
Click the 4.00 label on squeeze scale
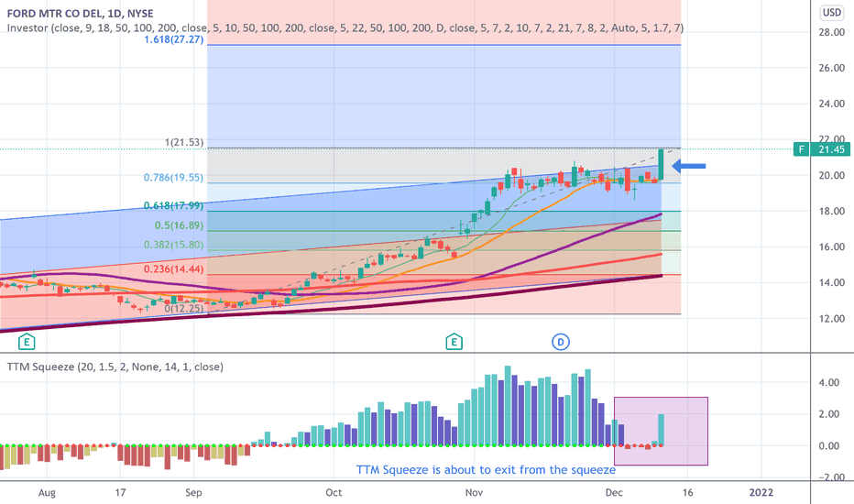coord(829,382)
